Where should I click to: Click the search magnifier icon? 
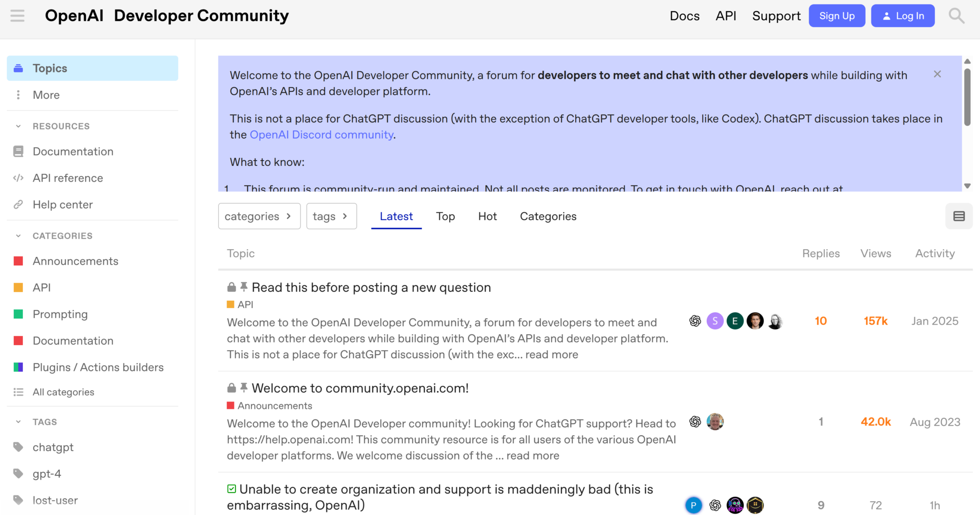pyautogui.click(x=956, y=16)
